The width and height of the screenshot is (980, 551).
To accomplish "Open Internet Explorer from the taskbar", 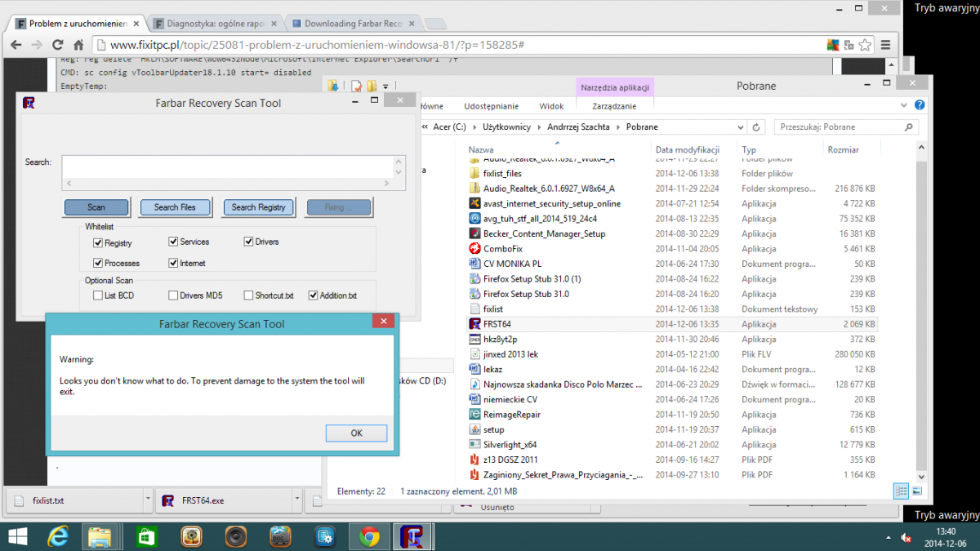I will [59, 536].
